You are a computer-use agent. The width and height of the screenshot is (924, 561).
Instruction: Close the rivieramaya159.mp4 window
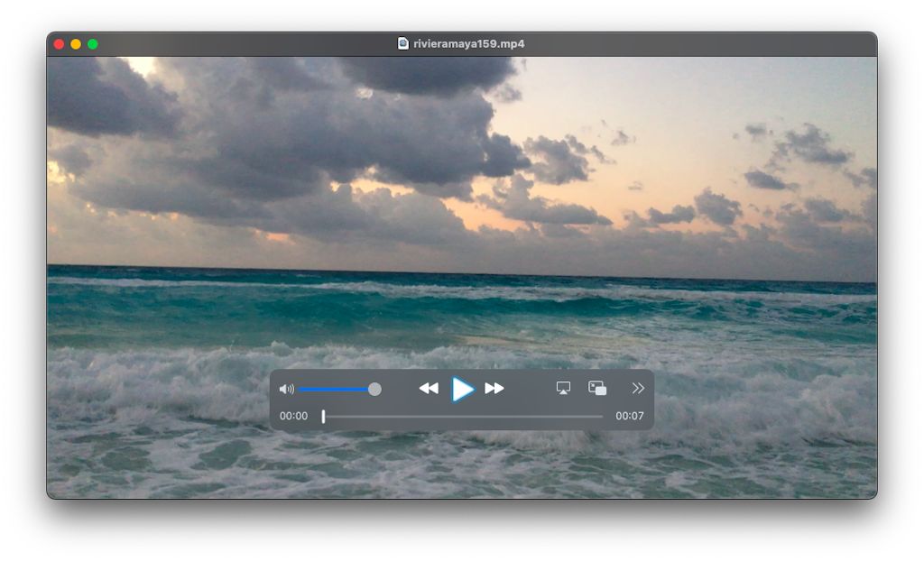tap(58, 42)
